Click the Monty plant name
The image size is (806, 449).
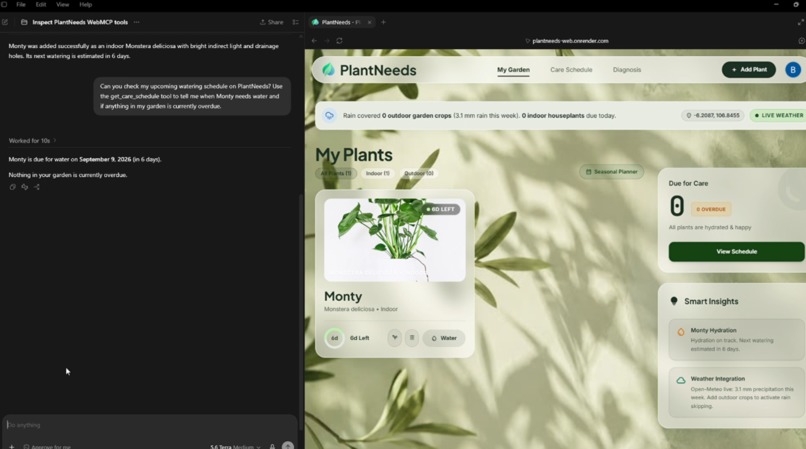pos(343,296)
